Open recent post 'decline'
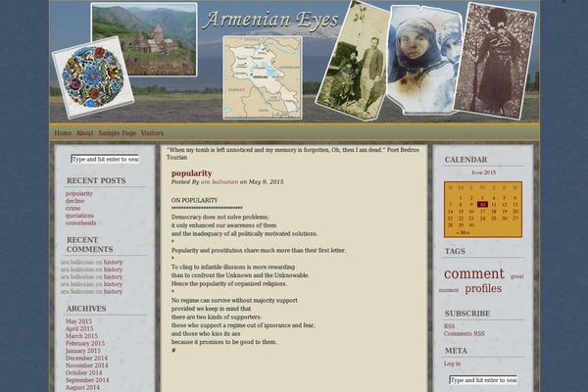This screenshot has width=588, height=392. (74, 201)
